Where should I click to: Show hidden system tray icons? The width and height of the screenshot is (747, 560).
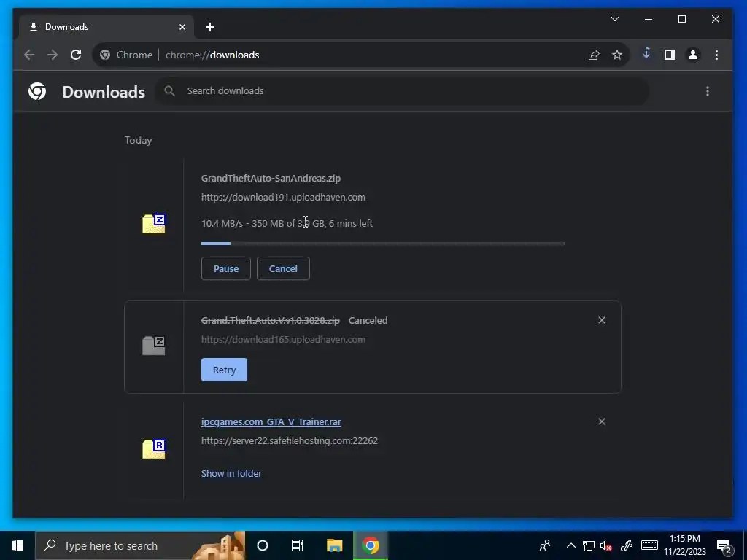(570, 545)
